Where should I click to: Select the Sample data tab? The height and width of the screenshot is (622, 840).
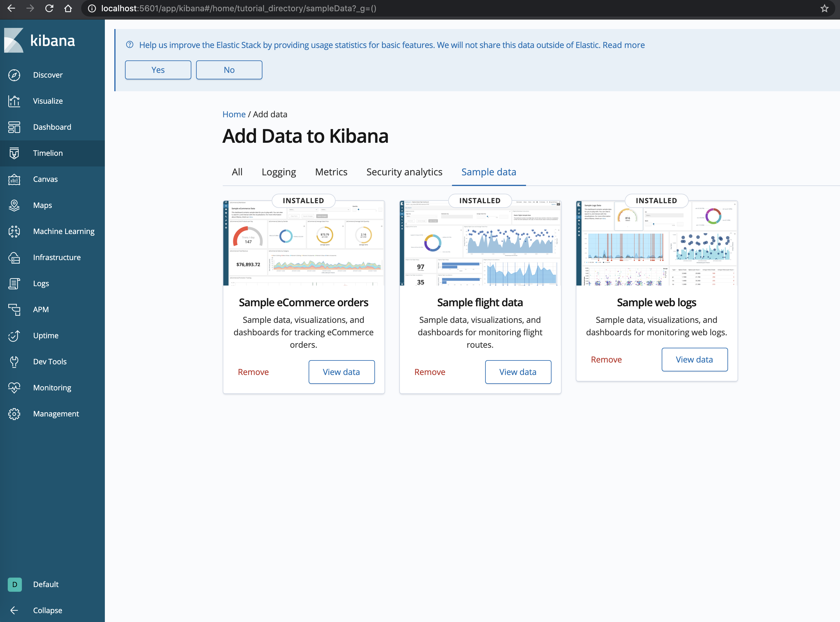[489, 172]
